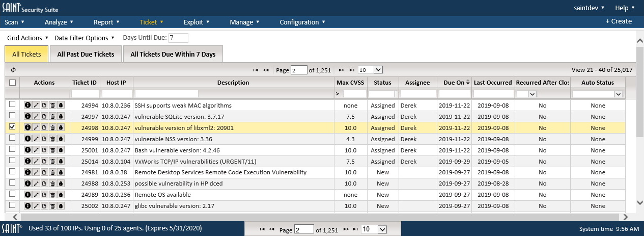Open the Help dropdown menu
Viewport: 644px width, 236px height.
(x=625, y=8)
